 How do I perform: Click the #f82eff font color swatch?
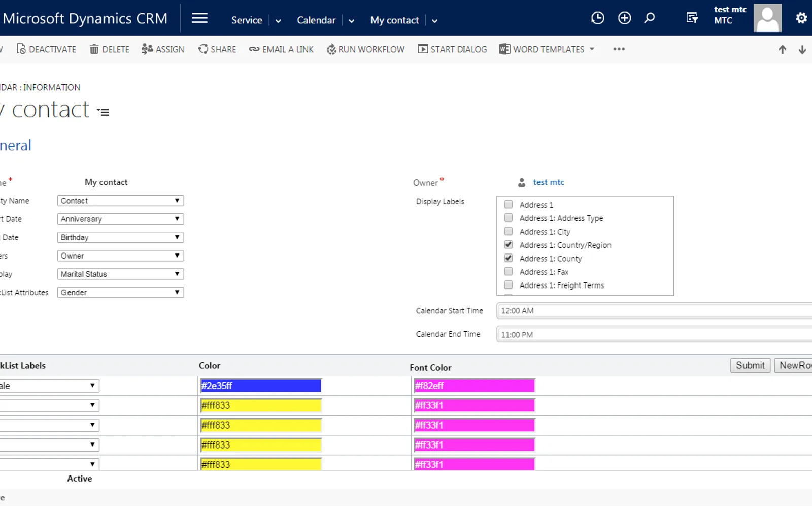tap(475, 386)
